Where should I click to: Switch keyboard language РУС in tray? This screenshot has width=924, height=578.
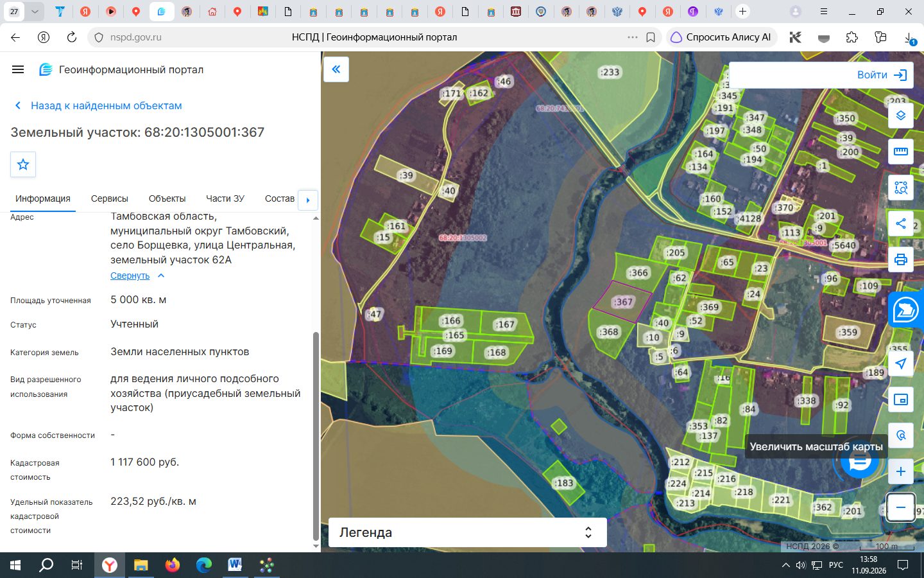click(x=835, y=565)
